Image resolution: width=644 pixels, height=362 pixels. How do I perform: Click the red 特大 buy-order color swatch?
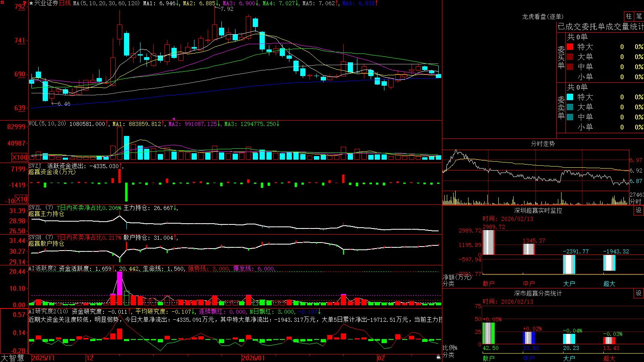[x=570, y=47]
